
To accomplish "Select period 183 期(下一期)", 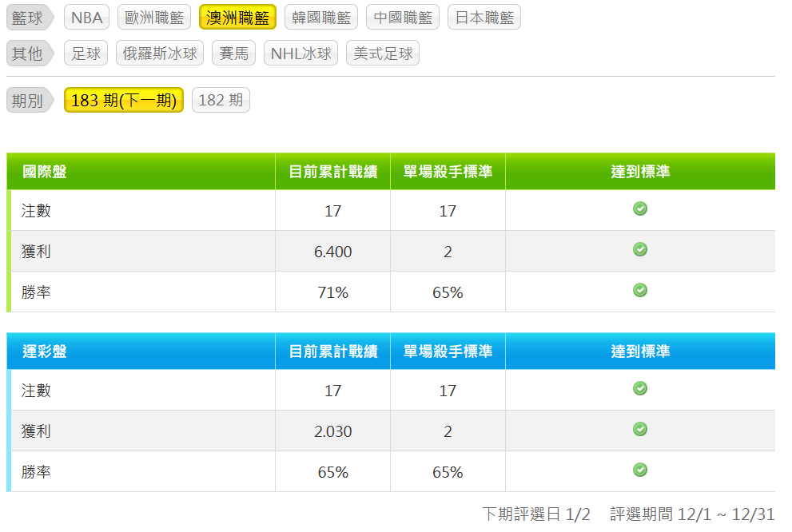I will tap(124, 101).
